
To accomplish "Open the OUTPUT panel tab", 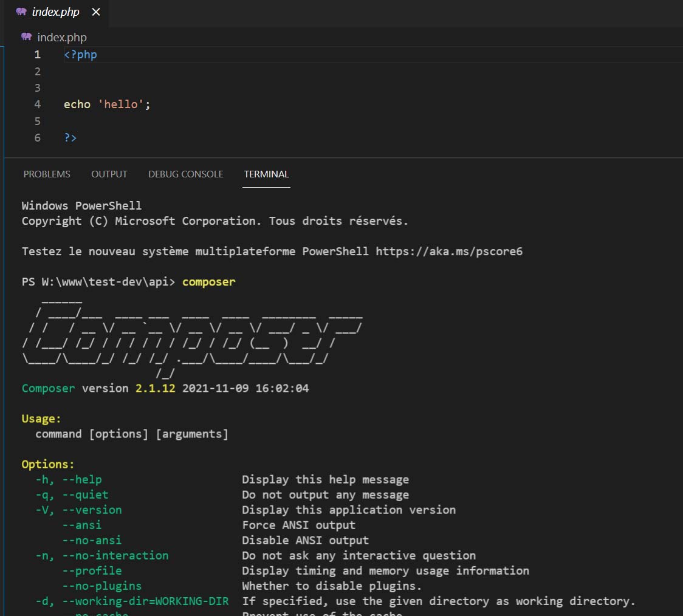I will point(109,174).
